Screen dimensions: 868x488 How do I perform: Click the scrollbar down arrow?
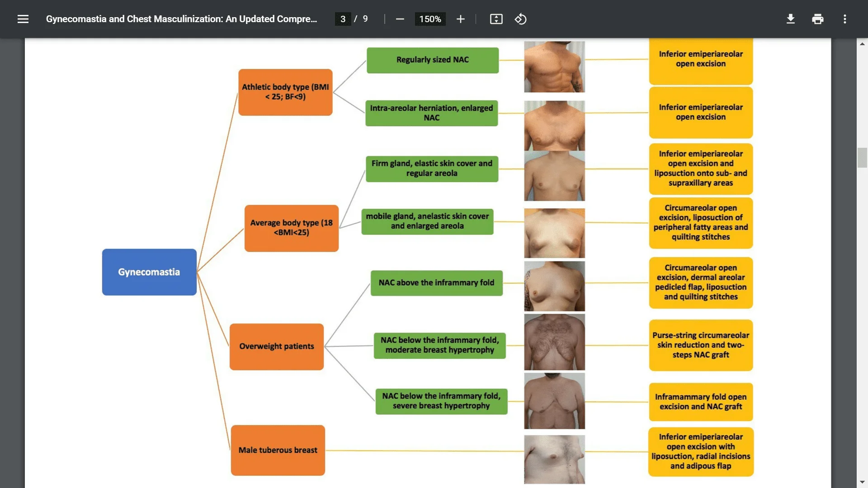click(x=863, y=481)
